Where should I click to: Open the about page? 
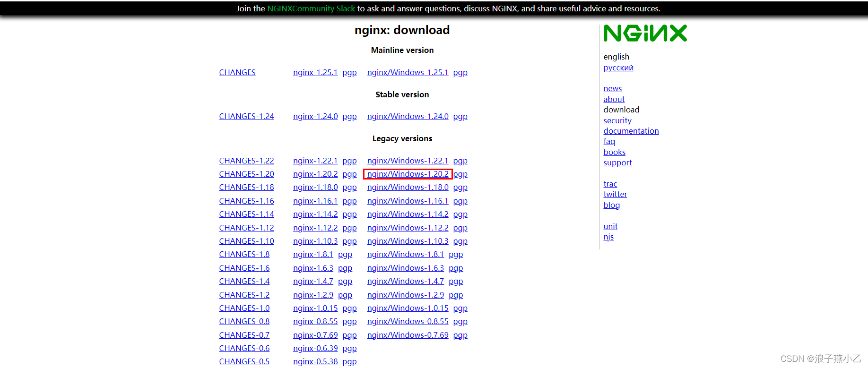[x=614, y=99]
